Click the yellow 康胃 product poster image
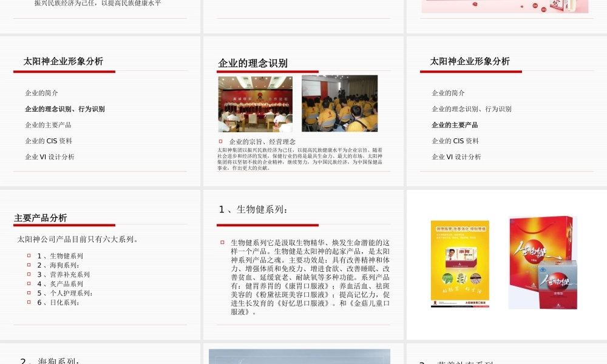This screenshot has width=607, height=364. (460, 264)
